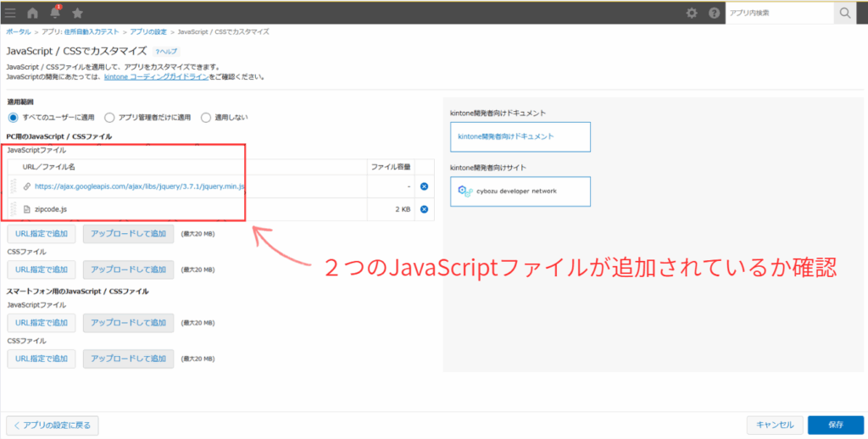Open kintone コーディングガイドライン link
Image resolution: width=868 pixels, height=439 pixels.
(156, 77)
